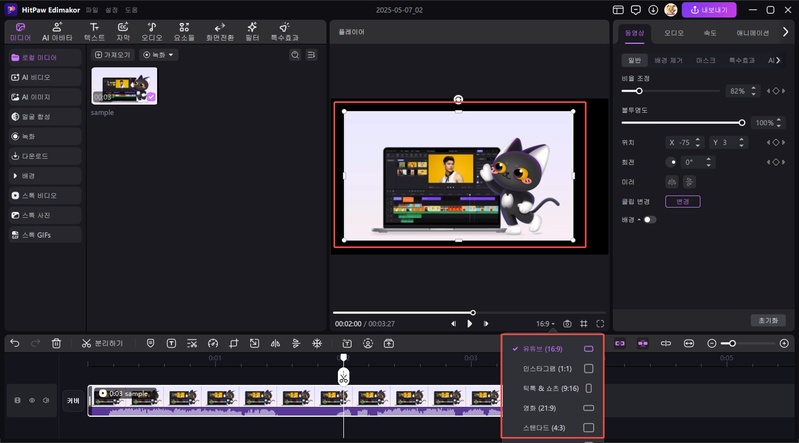Screen dimensions: 799x443
Task: Show more sub-tabs chevron next to AI
Action: tap(778, 60)
